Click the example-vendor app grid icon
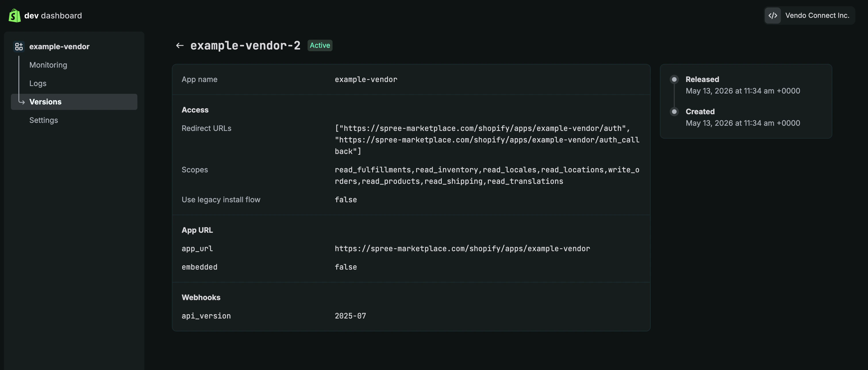 (19, 47)
